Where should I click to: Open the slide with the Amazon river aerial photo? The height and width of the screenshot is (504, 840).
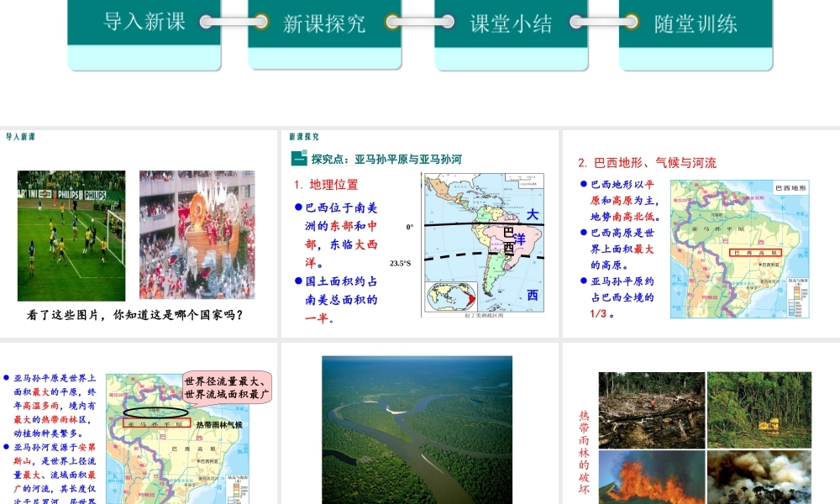coord(419,423)
